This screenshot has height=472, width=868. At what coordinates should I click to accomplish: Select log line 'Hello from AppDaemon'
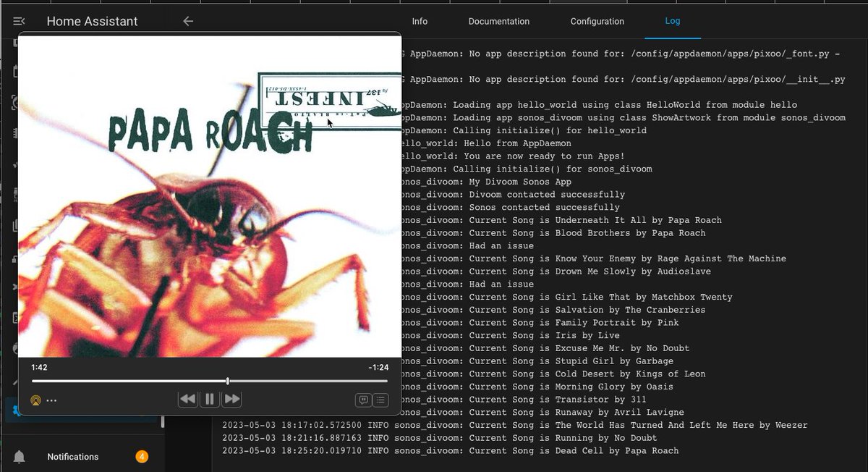(487, 143)
